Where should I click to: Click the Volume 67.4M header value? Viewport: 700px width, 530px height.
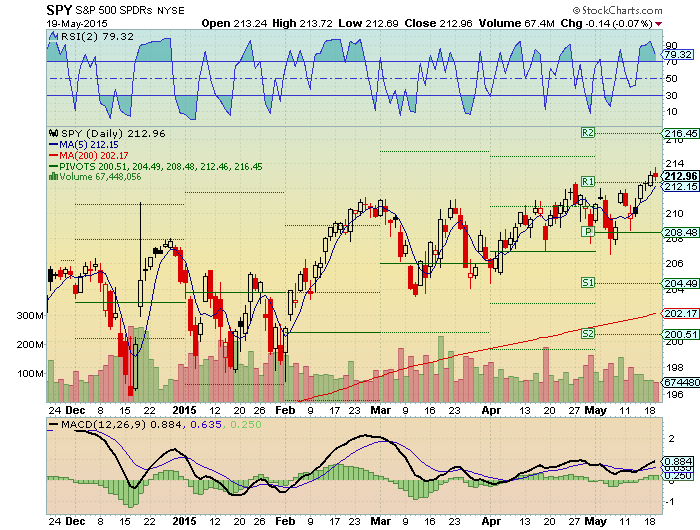coord(517,24)
